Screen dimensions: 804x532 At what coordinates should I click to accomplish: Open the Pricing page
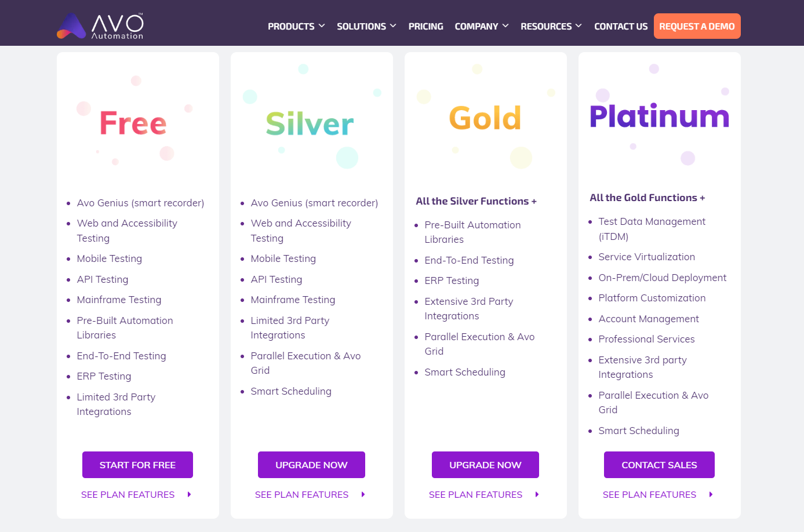[425, 26]
